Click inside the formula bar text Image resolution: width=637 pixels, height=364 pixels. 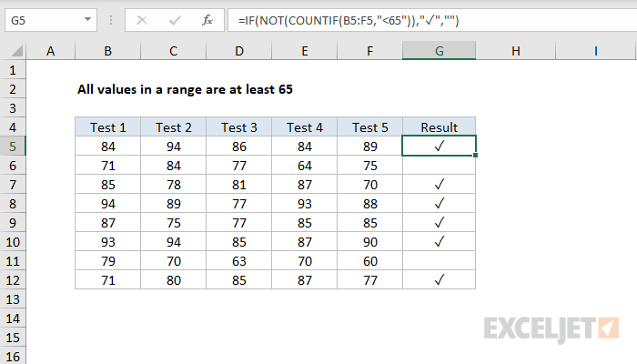pyautogui.click(x=409, y=18)
